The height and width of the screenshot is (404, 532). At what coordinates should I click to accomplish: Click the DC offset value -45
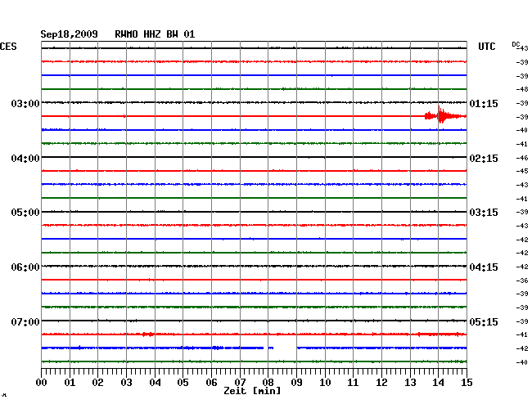coord(522,171)
